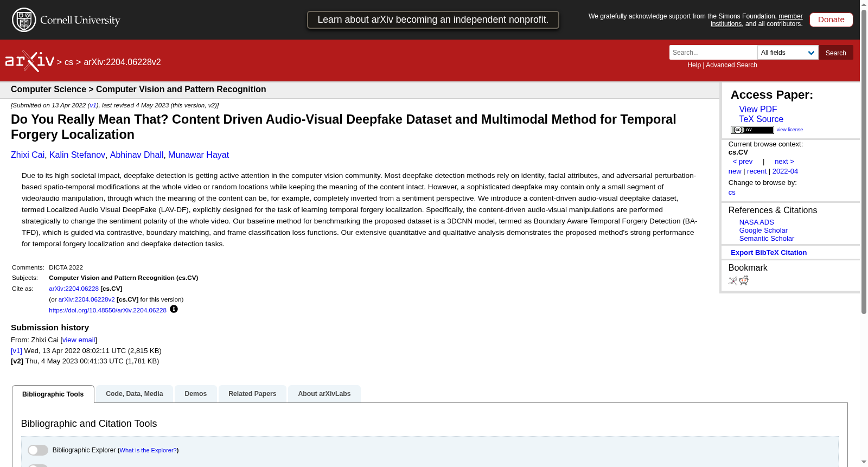Open the doi.org DOI link
The height and width of the screenshot is (467, 868).
(x=107, y=310)
